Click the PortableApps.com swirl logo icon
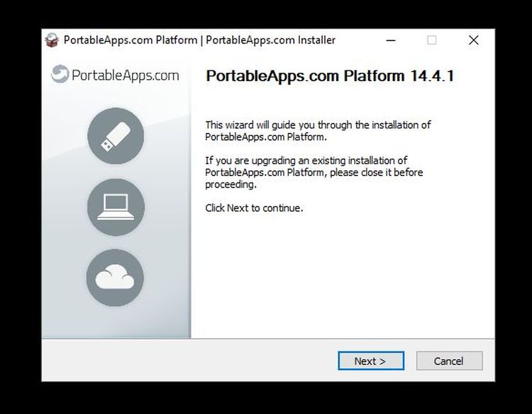The height and width of the screenshot is (414, 532). [x=60, y=74]
